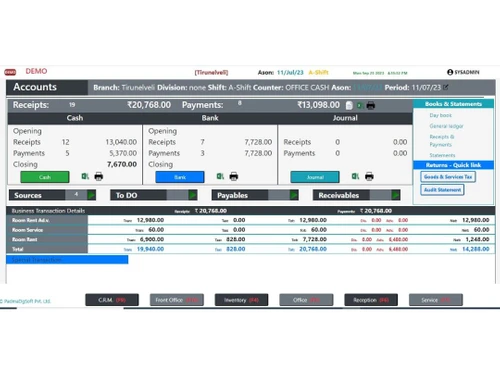Click the Excel export icon in Cash panel
This screenshot has width=500, height=375.
coord(85,176)
